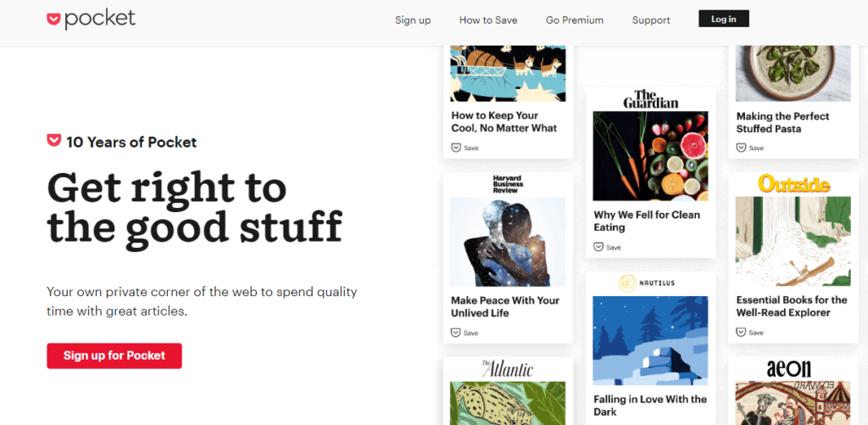
Task: Open the Support link in header
Action: point(651,20)
